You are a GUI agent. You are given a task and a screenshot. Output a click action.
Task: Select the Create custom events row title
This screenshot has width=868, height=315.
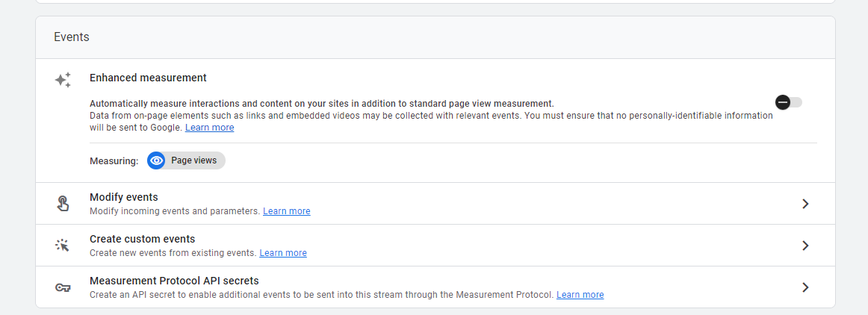142,239
